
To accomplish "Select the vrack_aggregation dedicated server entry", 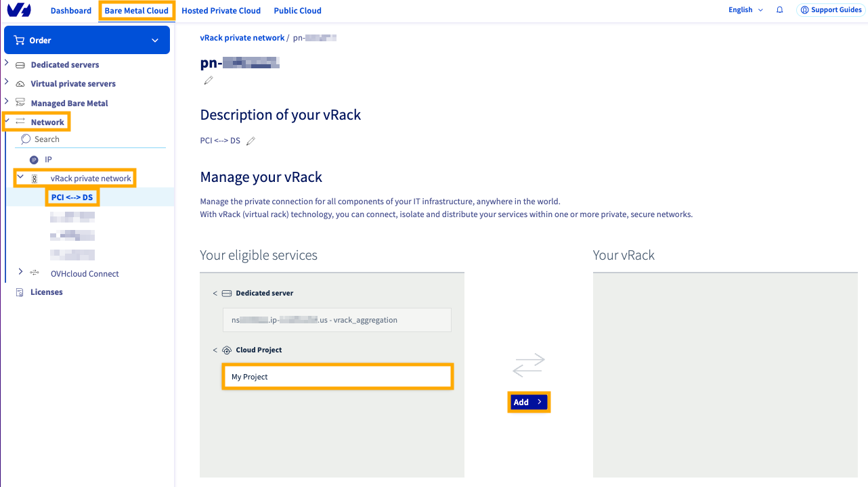I will [337, 320].
